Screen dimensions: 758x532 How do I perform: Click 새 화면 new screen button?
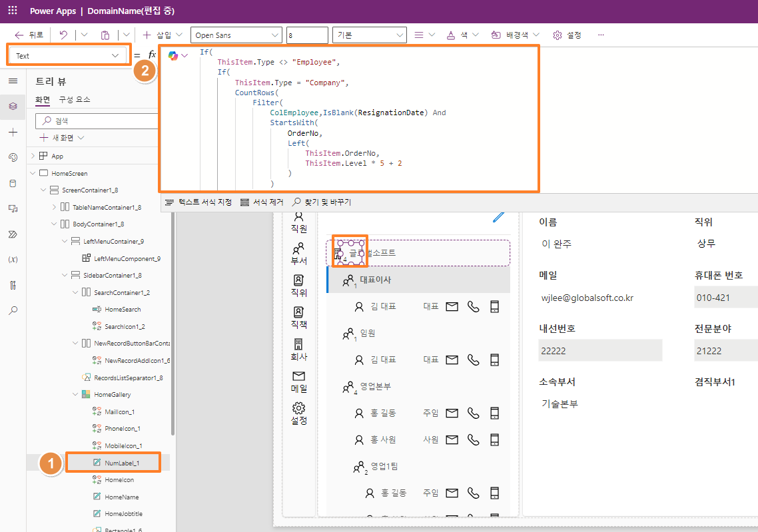[x=62, y=138]
